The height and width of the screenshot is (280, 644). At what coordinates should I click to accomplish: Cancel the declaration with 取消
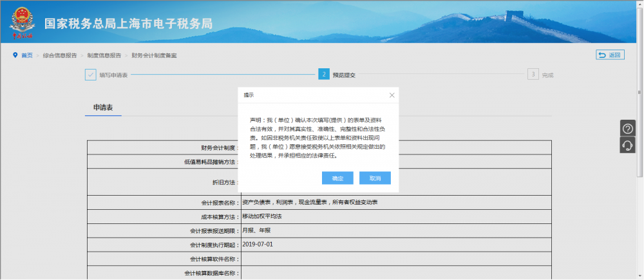pos(375,178)
